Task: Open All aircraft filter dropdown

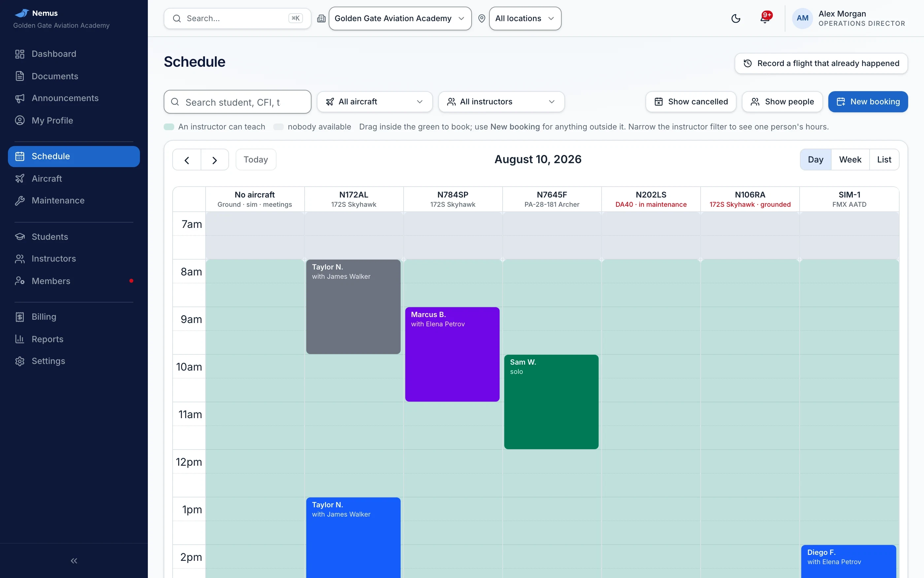Action: [375, 102]
